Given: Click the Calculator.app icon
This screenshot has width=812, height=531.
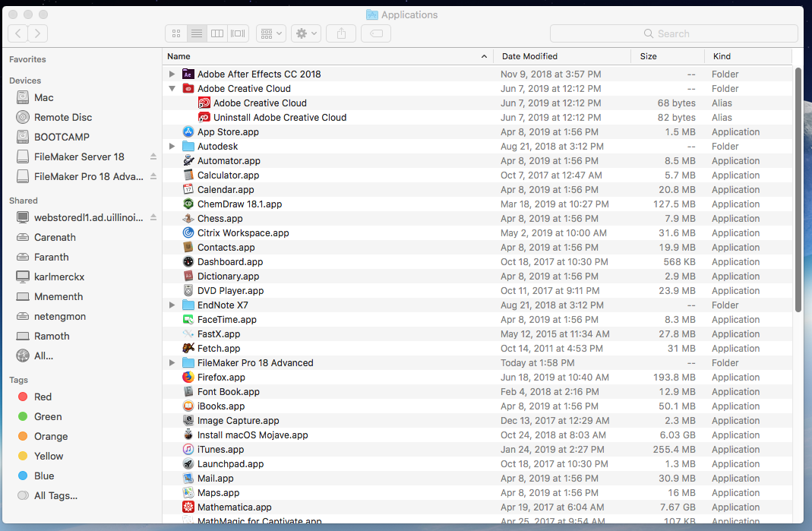Looking at the screenshot, I should [188, 175].
